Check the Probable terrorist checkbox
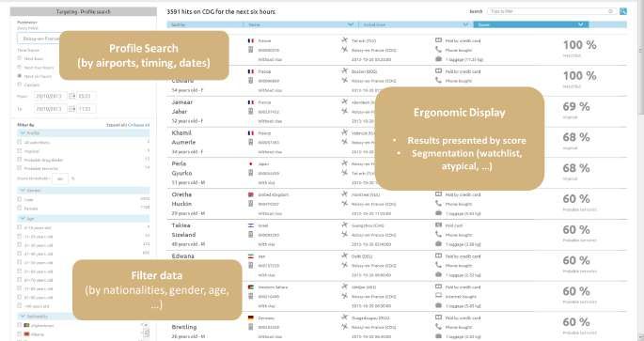The height and width of the screenshot is (341, 644). [x=20, y=168]
